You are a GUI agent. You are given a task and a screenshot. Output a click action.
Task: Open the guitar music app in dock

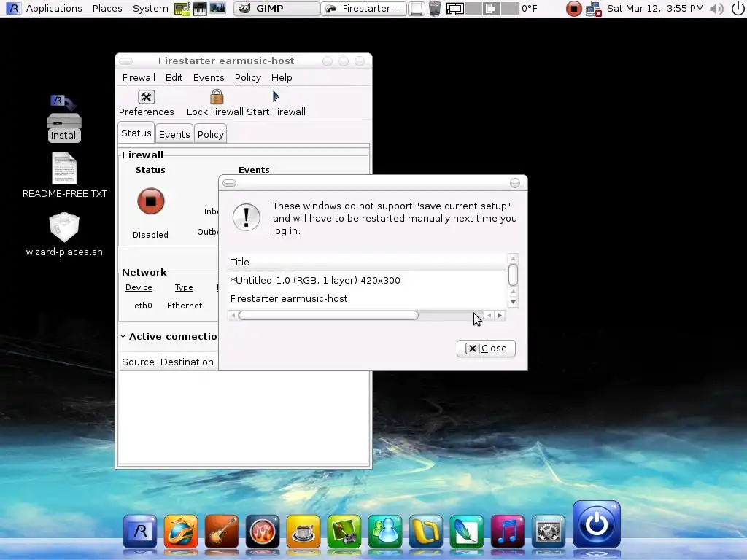pyautogui.click(x=222, y=531)
